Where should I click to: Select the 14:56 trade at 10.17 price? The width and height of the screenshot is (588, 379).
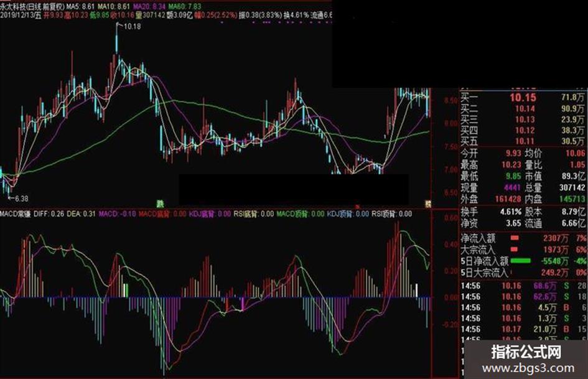[x=523, y=329]
